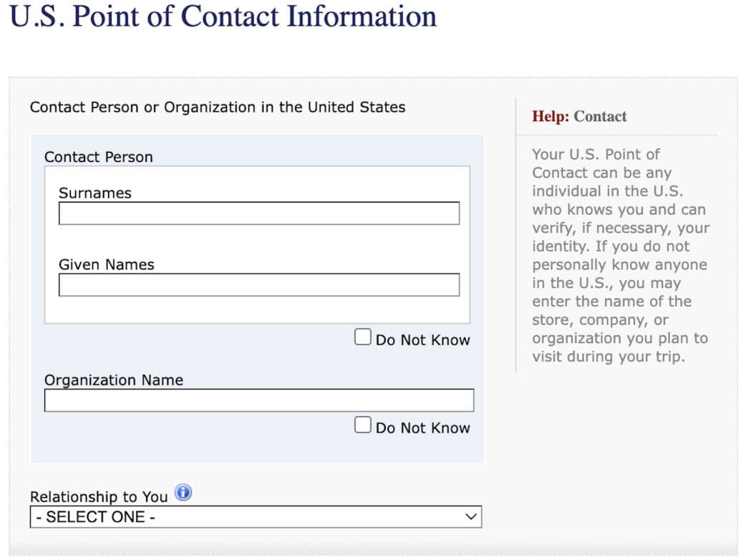Screen dimensions: 746x560
Task: Click inside the Given Names input box
Action: [258, 285]
